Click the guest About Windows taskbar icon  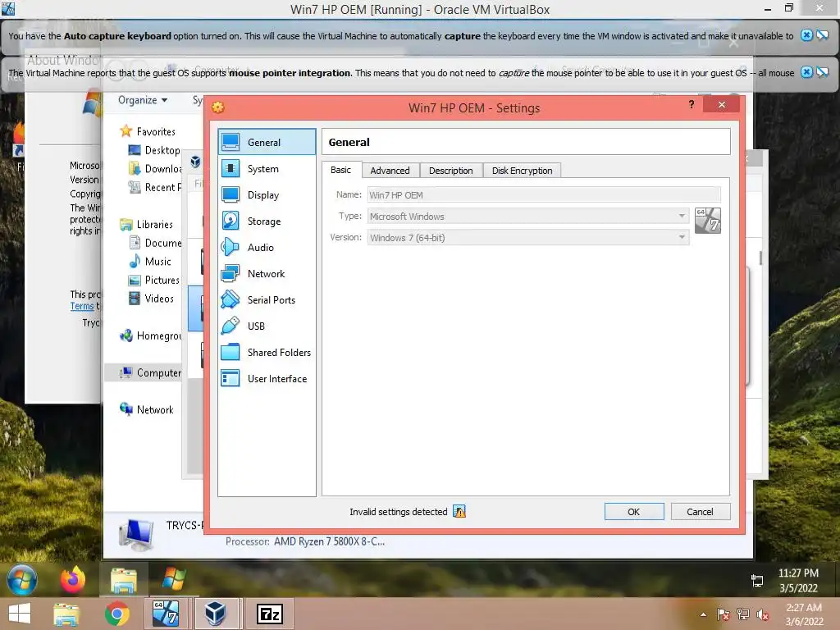pyautogui.click(x=174, y=580)
